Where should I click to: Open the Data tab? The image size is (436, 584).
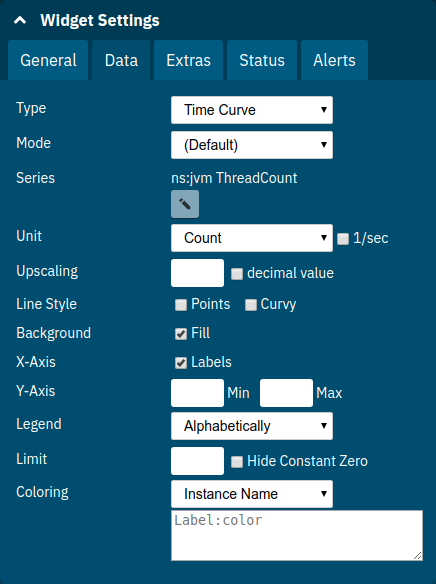(121, 60)
